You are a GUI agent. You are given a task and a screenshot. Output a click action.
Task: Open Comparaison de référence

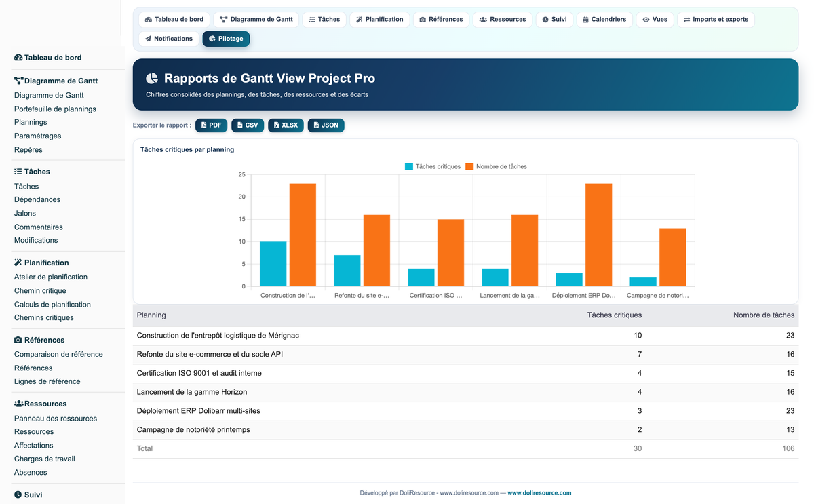pyautogui.click(x=58, y=355)
